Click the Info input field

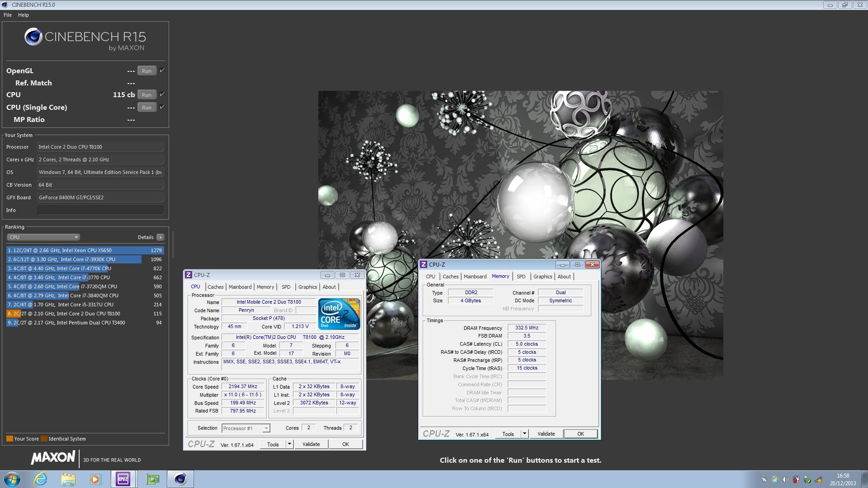[x=100, y=210]
